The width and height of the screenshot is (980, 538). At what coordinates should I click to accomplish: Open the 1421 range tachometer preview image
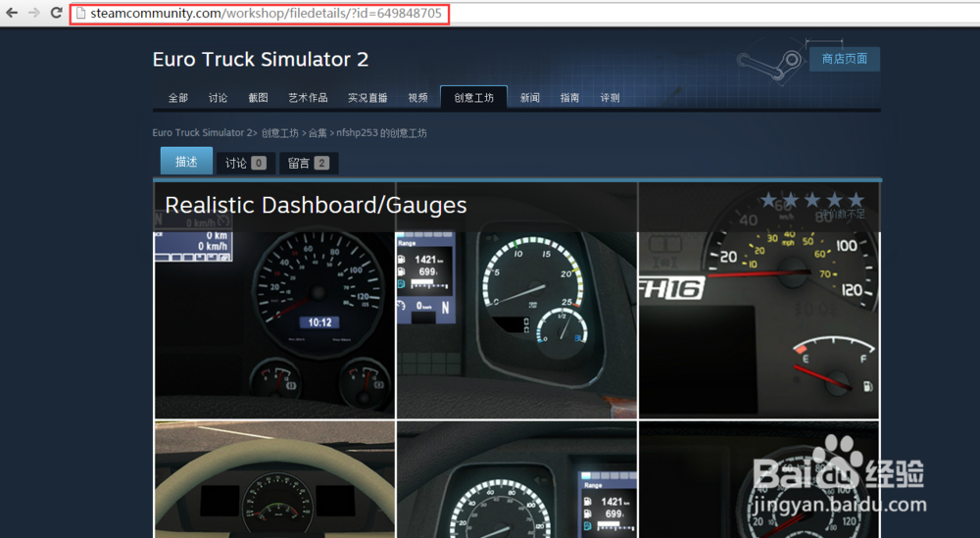[516, 300]
